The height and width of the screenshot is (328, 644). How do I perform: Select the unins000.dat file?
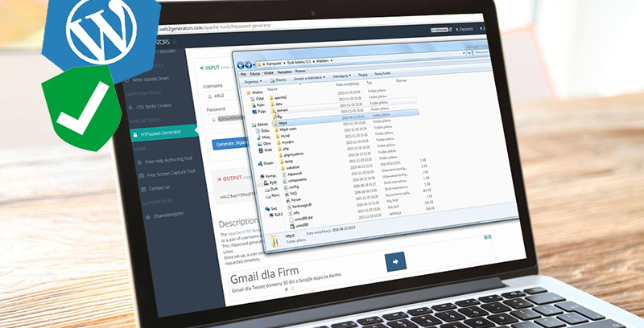(x=300, y=218)
